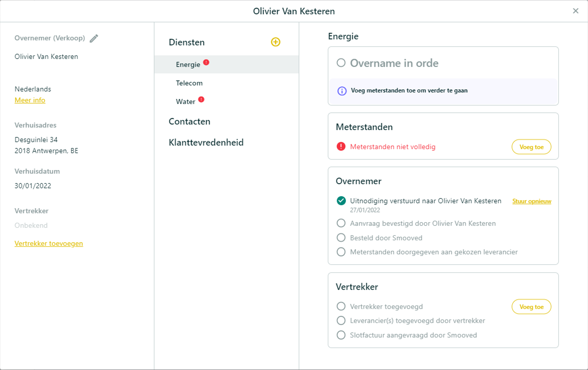Click the green checkmark for Uitnodiging verstuurd
The height and width of the screenshot is (370, 588).
pyautogui.click(x=341, y=201)
